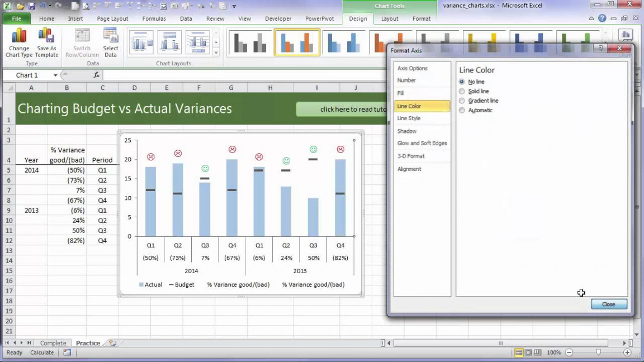Expand the Name Box dropdown arrow
The height and width of the screenshot is (362, 644).
pyautogui.click(x=55, y=75)
